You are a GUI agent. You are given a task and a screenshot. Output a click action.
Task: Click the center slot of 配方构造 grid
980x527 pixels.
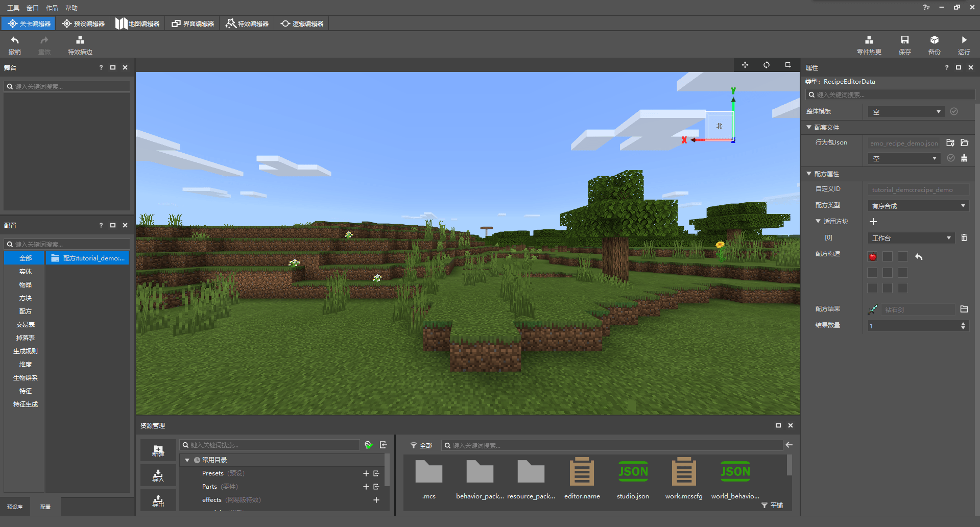(888, 272)
